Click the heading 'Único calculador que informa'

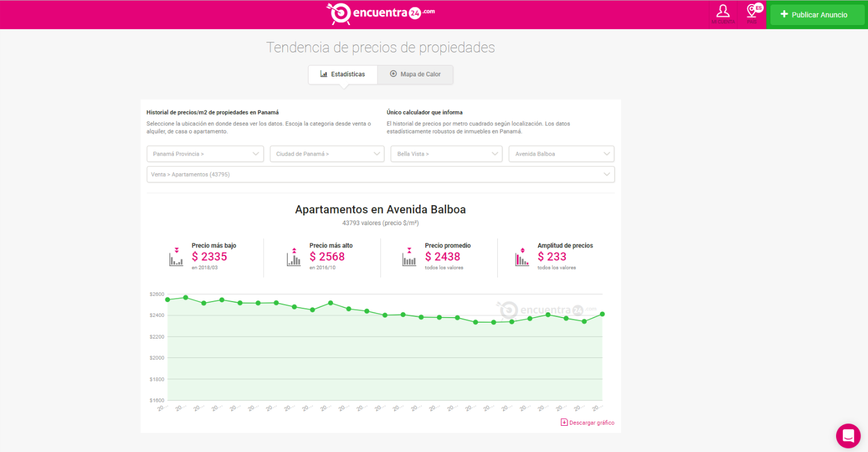pyautogui.click(x=424, y=112)
